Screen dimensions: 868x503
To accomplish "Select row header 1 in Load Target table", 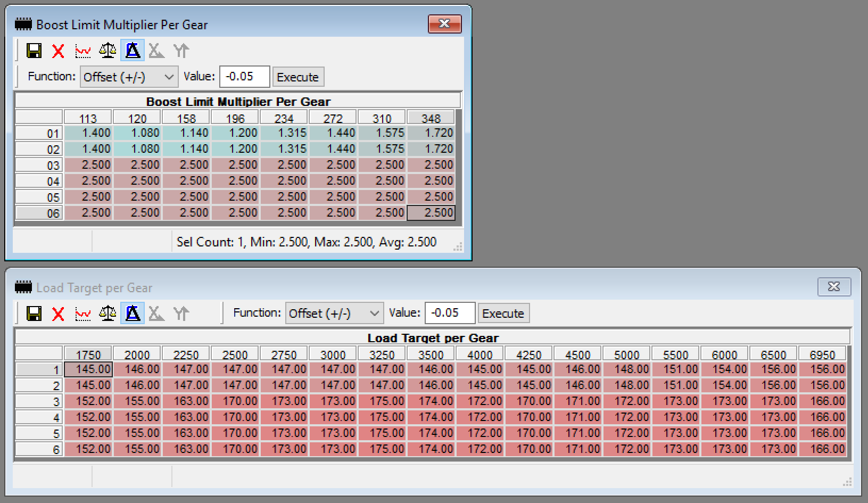I will pos(39,369).
